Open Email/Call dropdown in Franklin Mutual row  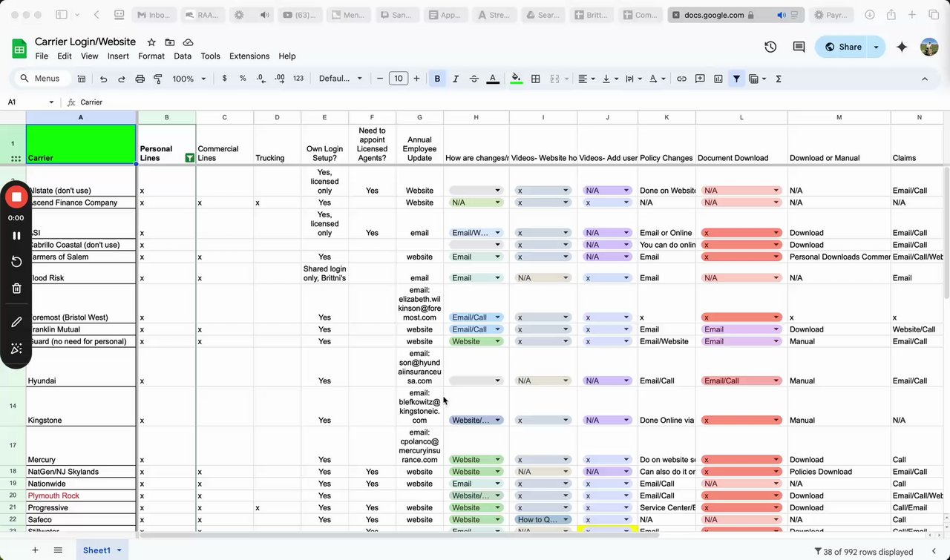[x=476, y=329]
